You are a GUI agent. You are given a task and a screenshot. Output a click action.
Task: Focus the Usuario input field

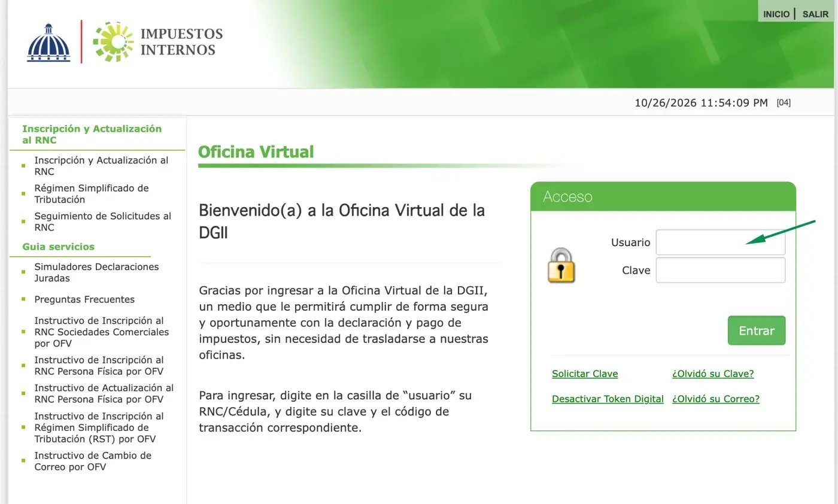click(721, 242)
